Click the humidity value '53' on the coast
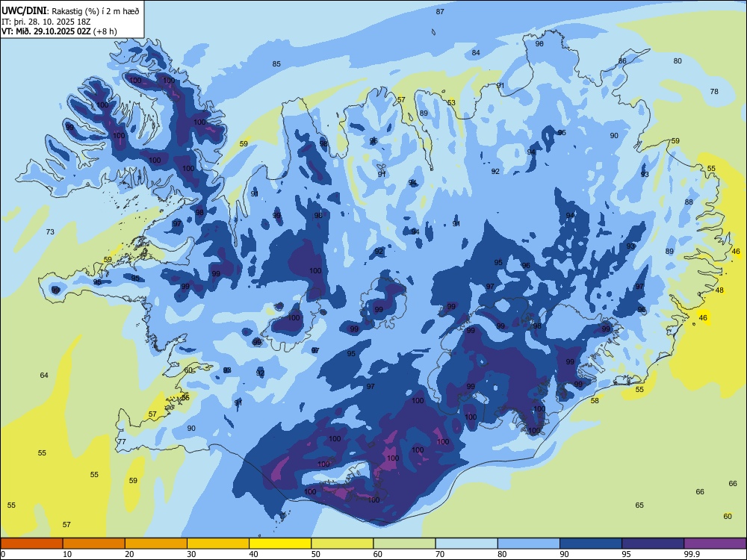The width and height of the screenshot is (747, 560). [x=451, y=102]
